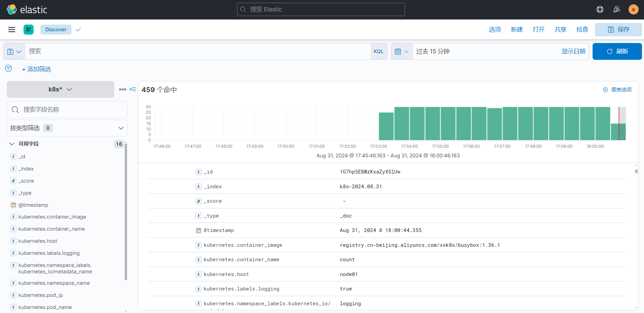644x313 pixels.
Task: Toggle chart options gear link
Action: [x=617, y=90]
